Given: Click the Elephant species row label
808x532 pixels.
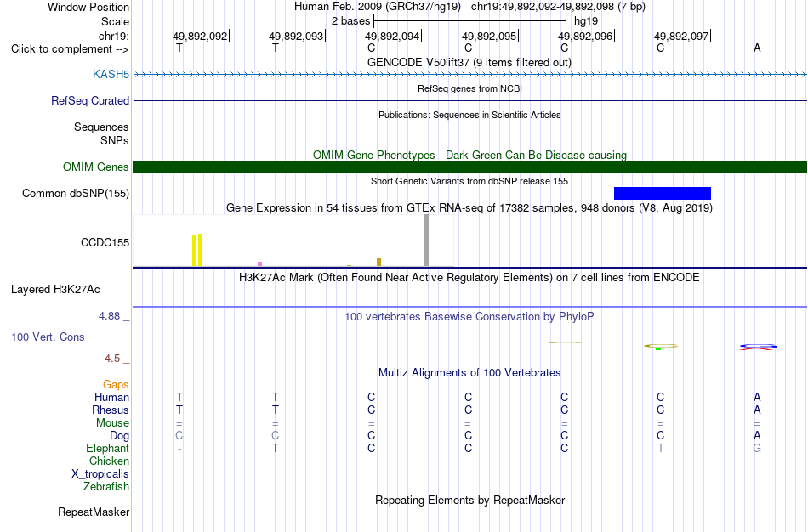Looking at the screenshot, I should click(107, 448).
